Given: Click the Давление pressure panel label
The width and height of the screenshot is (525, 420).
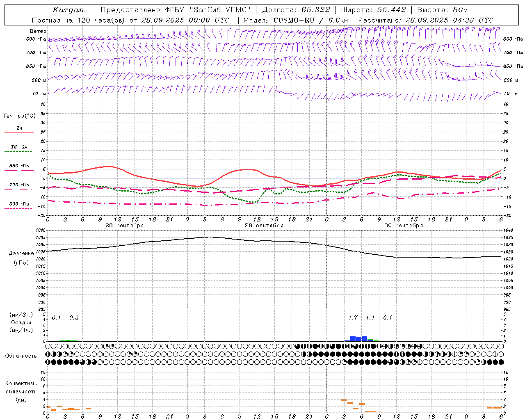Looking at the screenshot, I should pyautogui.click(x=21, y=253).
